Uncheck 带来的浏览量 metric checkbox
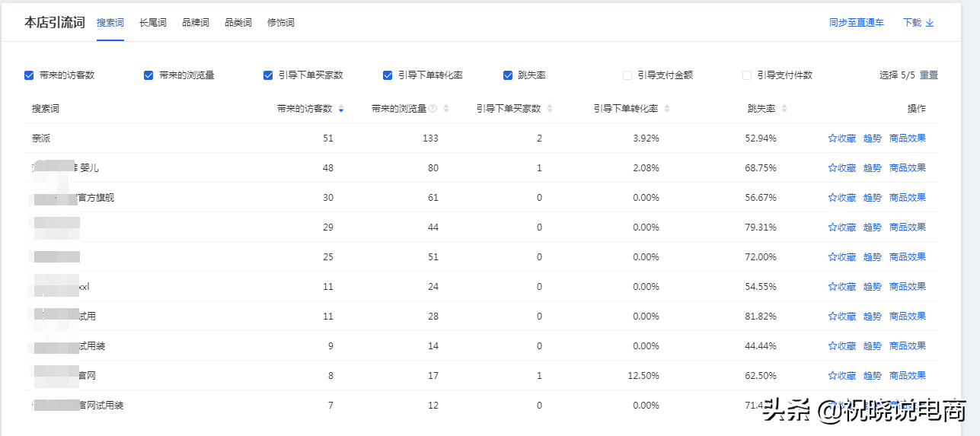The width and height of the screenshot is (980, 436). pos(148,75)
